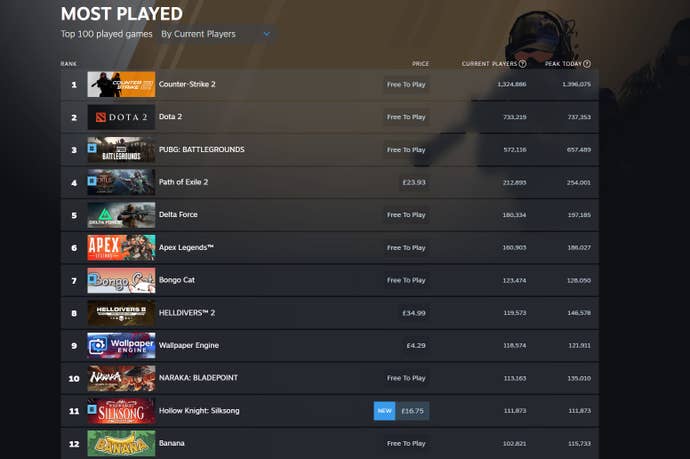
Task: Open the Counter-Strike 2 title link
Action: tap(187, 84)
